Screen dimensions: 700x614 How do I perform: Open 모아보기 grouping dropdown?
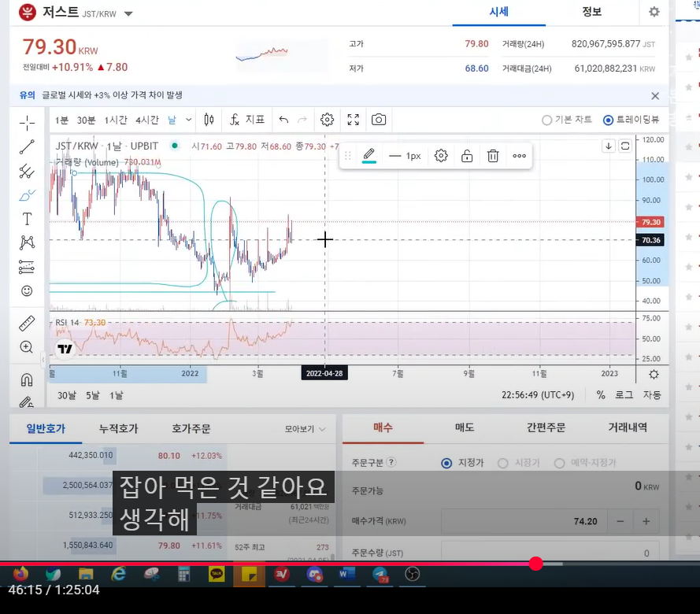[x=305, y=429]
